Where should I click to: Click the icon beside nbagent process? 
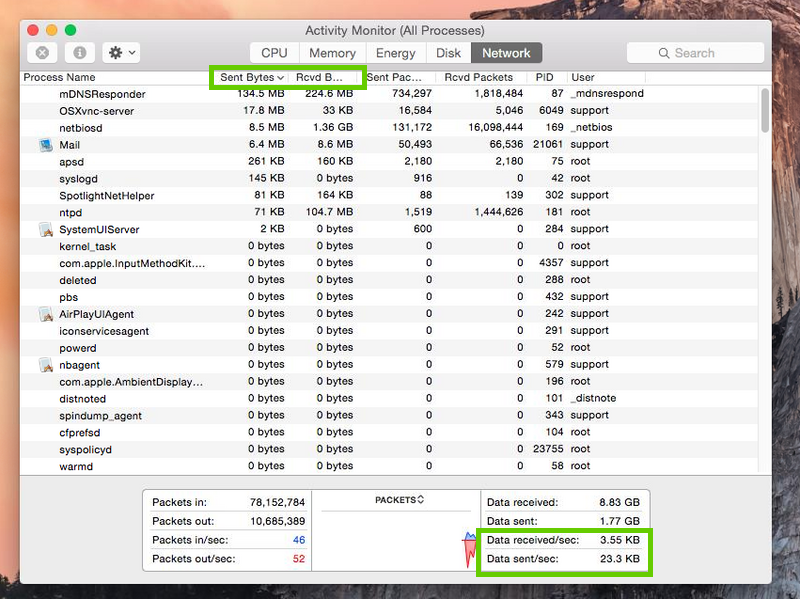[44, 365]
